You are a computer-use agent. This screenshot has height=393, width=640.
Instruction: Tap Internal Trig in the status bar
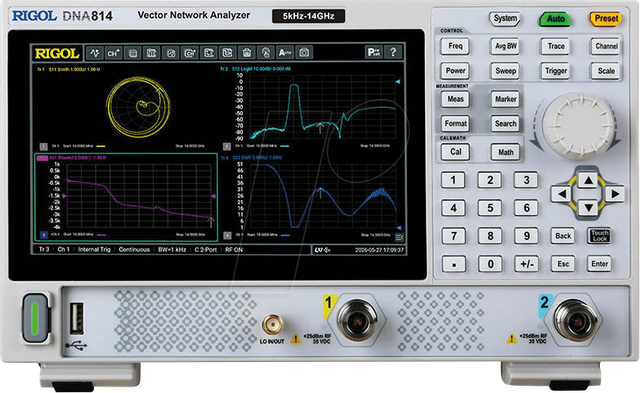[94, 250]
